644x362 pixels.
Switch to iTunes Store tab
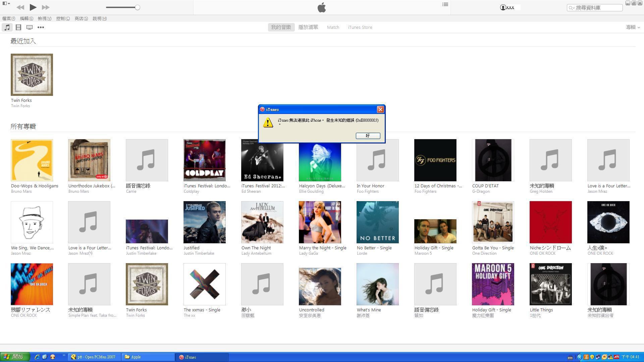coord(360,27)
